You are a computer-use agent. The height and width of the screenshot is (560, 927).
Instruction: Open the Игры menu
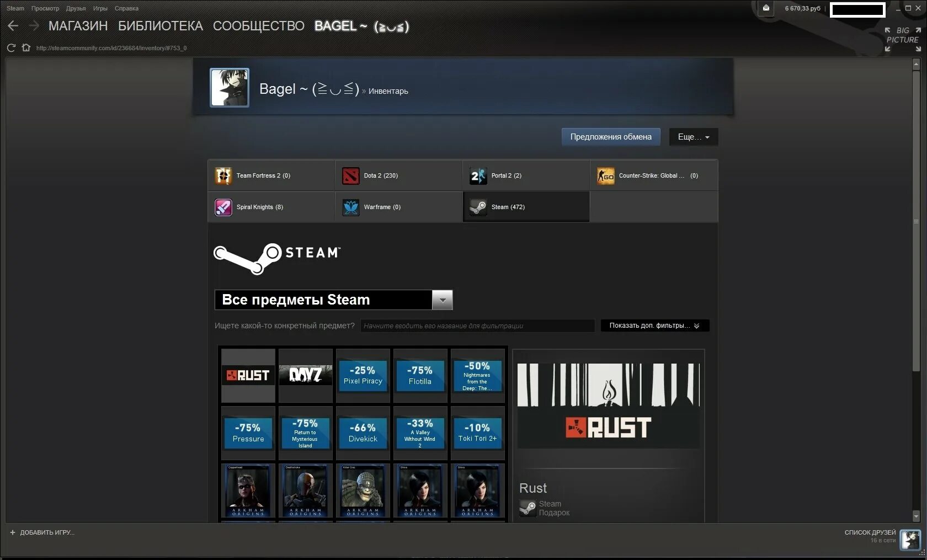(x=100, y=8)
